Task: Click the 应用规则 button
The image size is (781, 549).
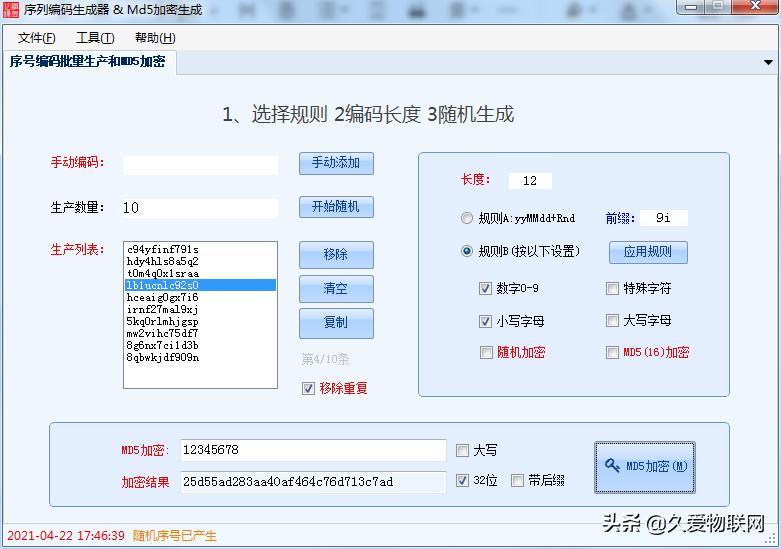Action: [648, 252]
